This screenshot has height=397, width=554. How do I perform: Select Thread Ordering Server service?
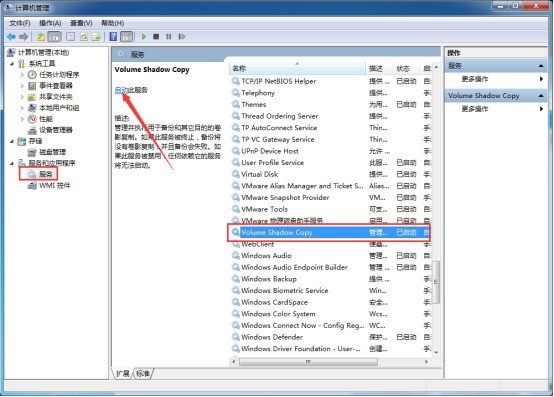330,116
